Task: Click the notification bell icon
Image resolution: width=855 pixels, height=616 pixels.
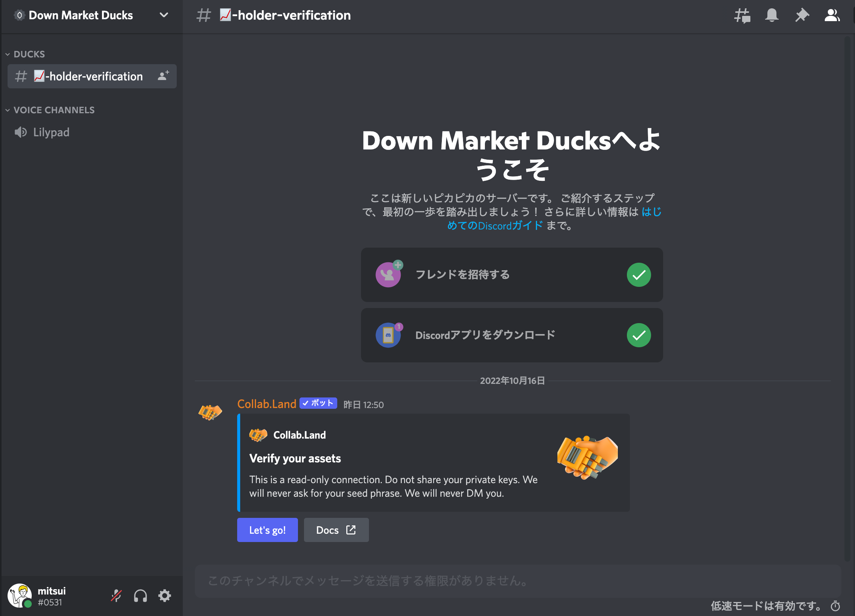Action: point(772,15)
